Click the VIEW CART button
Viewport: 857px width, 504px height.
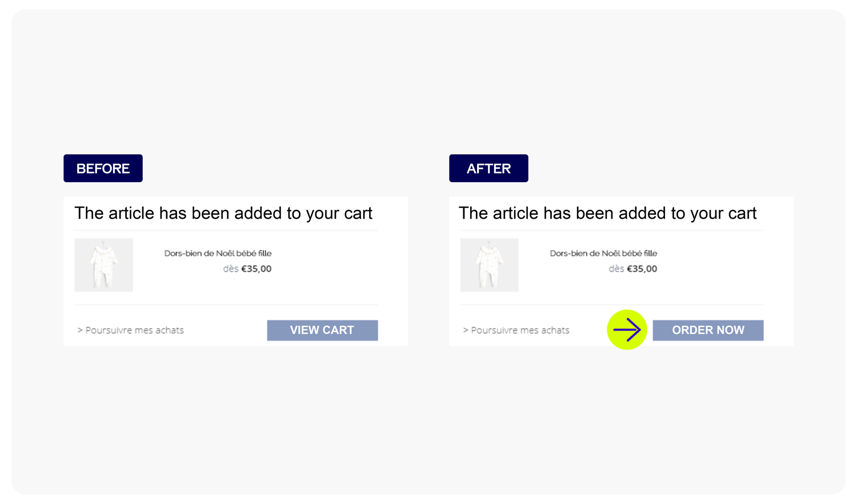(x=322, y=330)
